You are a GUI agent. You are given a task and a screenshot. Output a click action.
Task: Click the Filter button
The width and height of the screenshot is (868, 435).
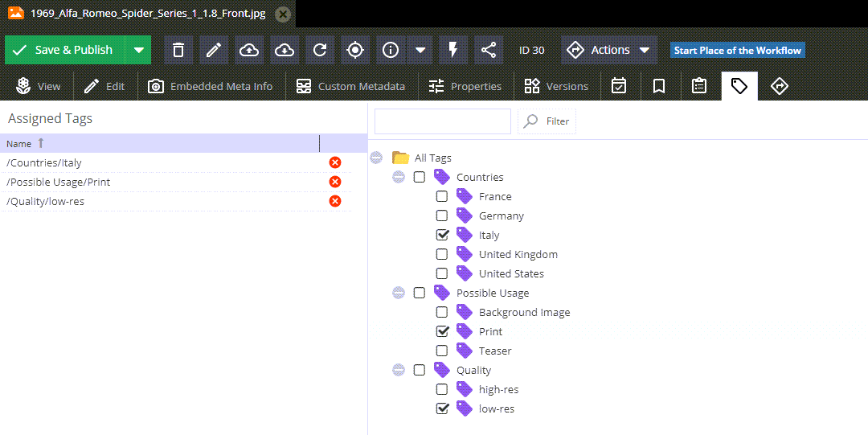(547, 121)
